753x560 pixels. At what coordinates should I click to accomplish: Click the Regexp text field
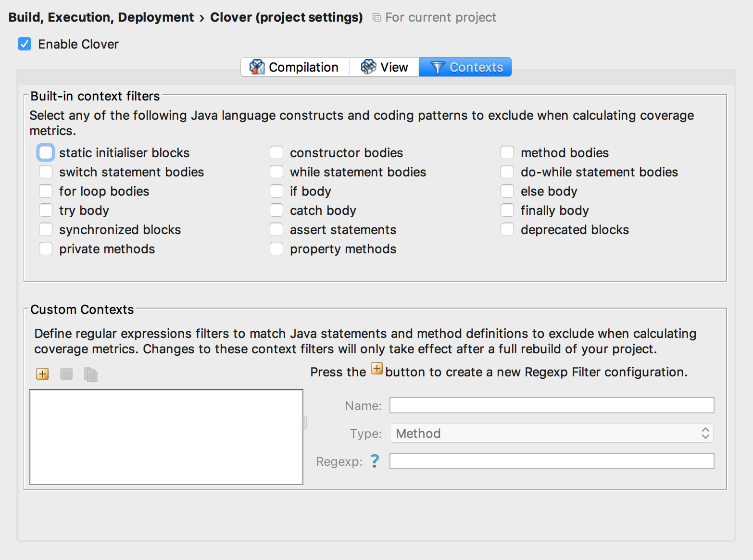pos(551,461)
